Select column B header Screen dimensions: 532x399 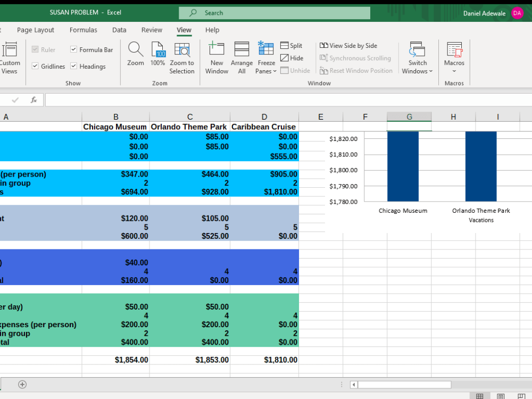click(x=115, y=117)
